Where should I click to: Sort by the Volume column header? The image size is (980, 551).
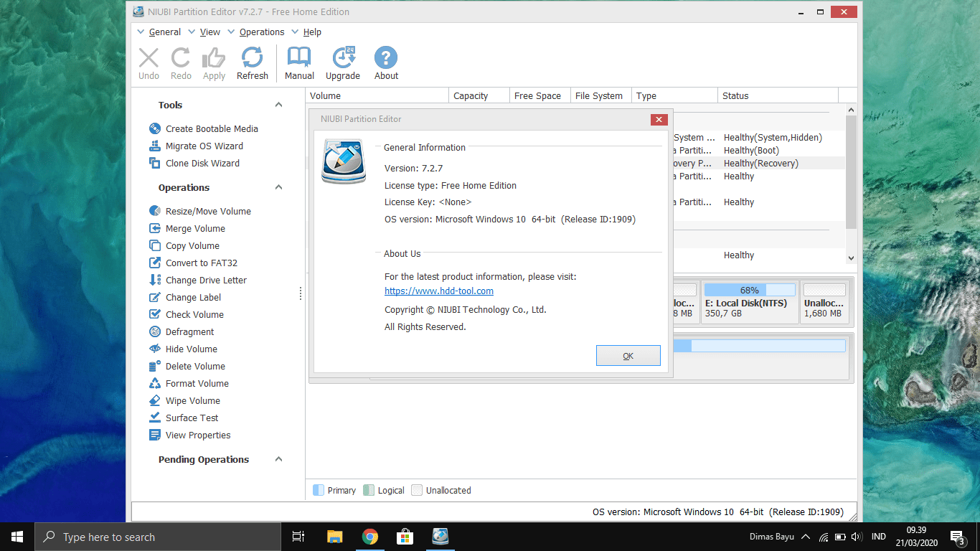pos(377,95)
